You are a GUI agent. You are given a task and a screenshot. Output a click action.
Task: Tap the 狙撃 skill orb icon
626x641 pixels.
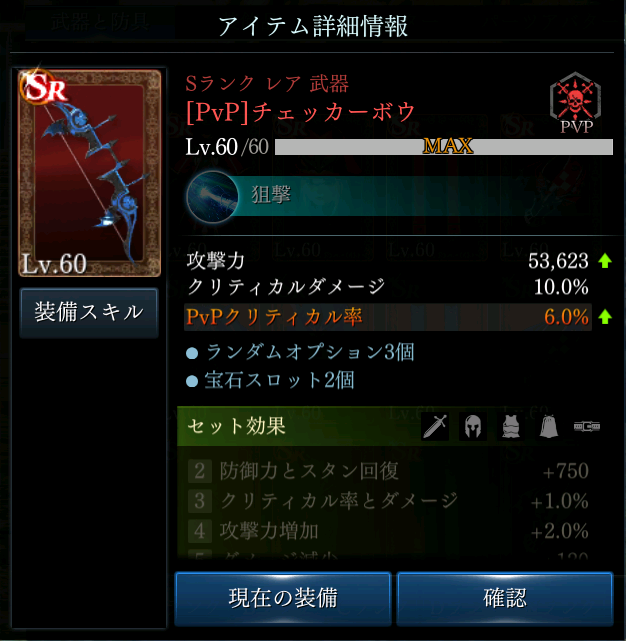point(212,197)
